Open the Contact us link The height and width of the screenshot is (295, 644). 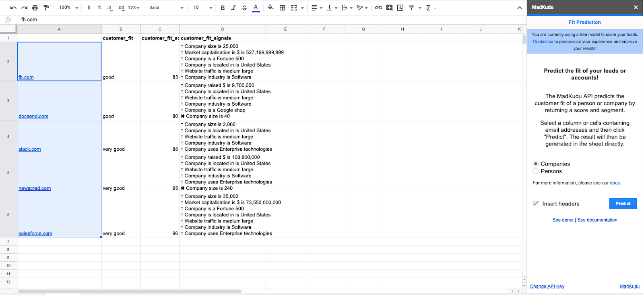tap(543, 42)
